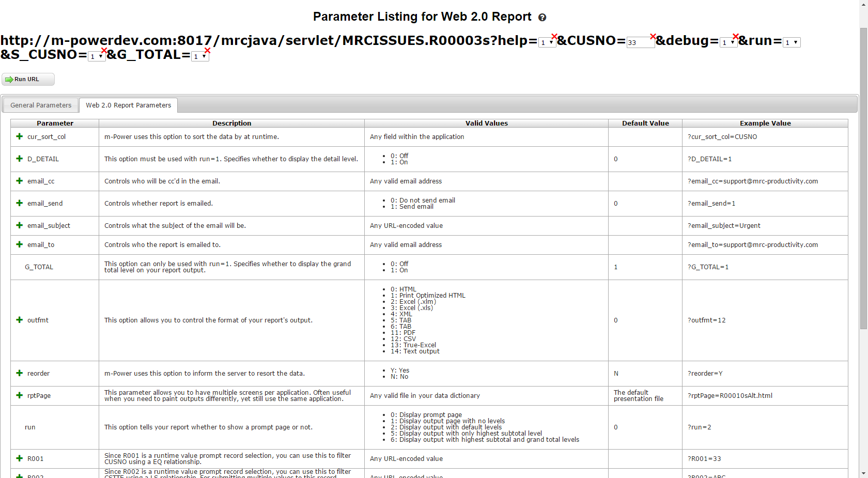
Task: Add R001 parameter via green plus
Action: (19, 458)
